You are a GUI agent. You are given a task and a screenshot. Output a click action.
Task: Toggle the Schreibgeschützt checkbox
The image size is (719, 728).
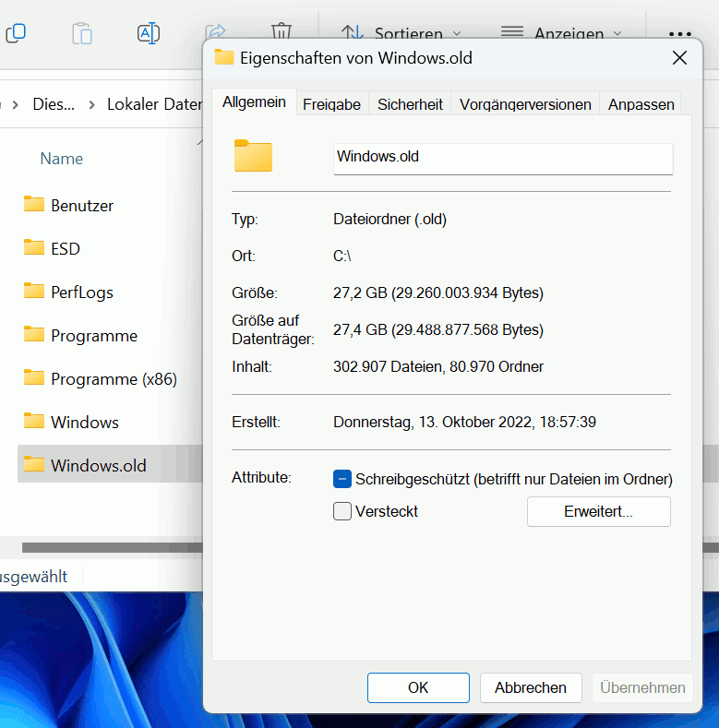(342, 479)
